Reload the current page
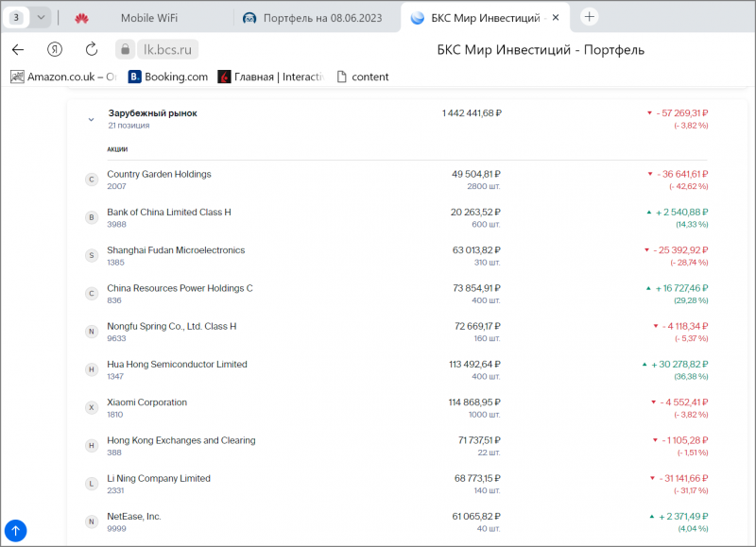756x547 pixels. coord(92,50)
